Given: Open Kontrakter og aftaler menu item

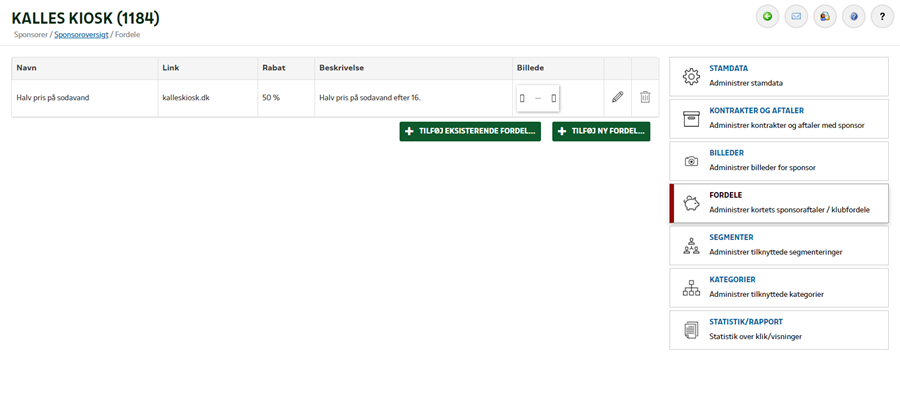Looking at the screenshot, I should (779, 118).
